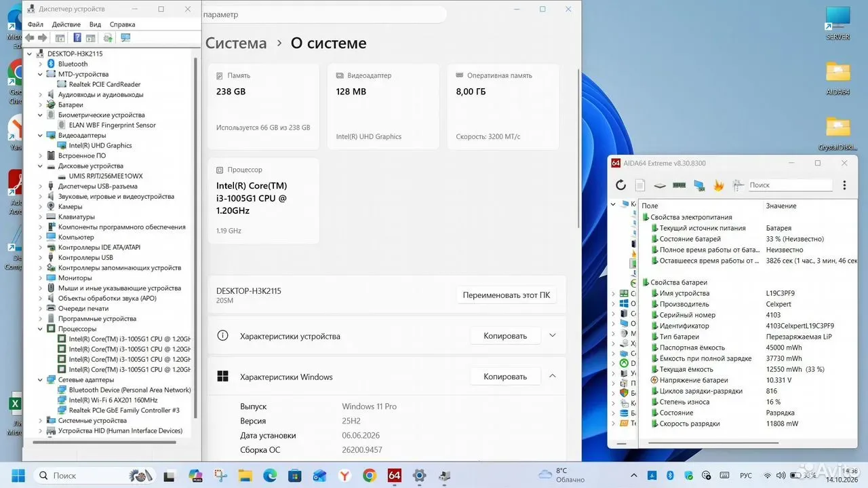868x488 pixels.
Task: Click the Settings search field at top
Action: click(x=324, y=14)
